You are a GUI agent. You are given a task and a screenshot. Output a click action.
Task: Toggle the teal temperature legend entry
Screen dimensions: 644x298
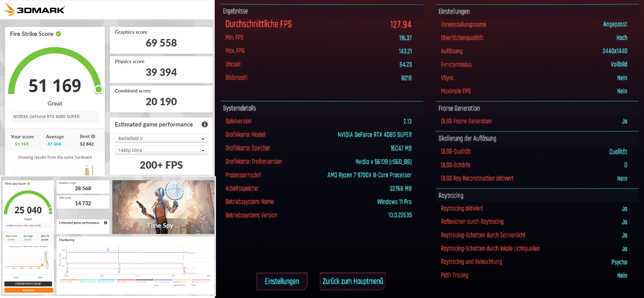(88, 281)
